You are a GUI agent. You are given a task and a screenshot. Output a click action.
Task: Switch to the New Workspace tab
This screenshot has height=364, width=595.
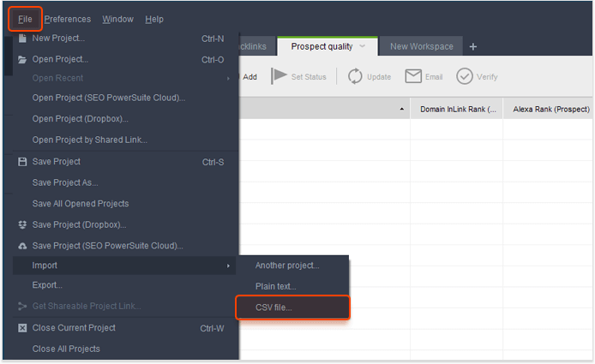[x=421, y=46]
